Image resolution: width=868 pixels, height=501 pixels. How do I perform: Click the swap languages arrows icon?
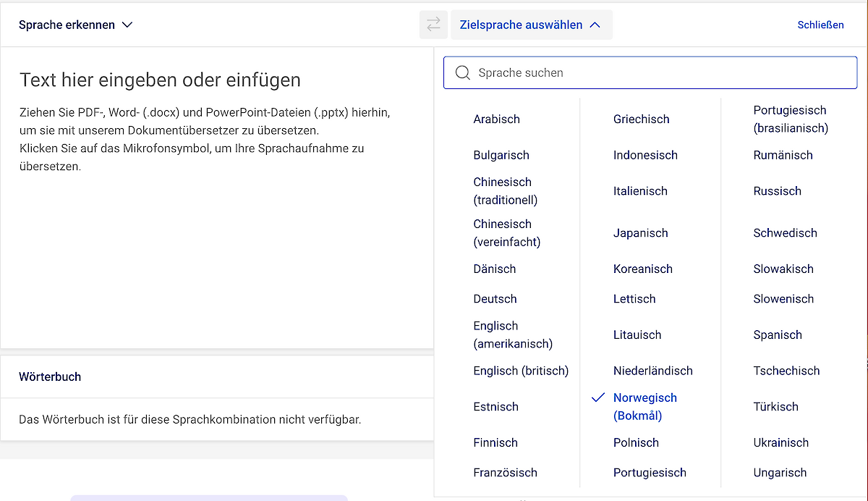pos(433,25)
